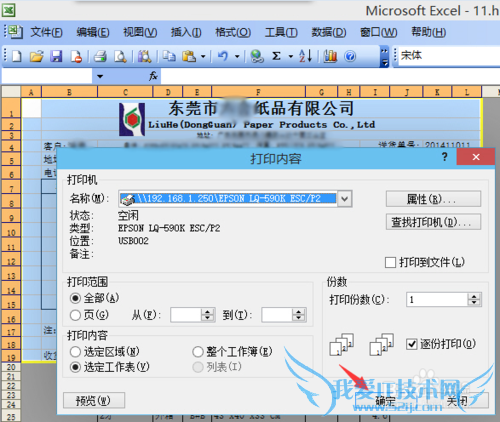The width and height of the screenshot is (500, 422).
Task: Open the 格式(O) menu
Action: (233, 32)
